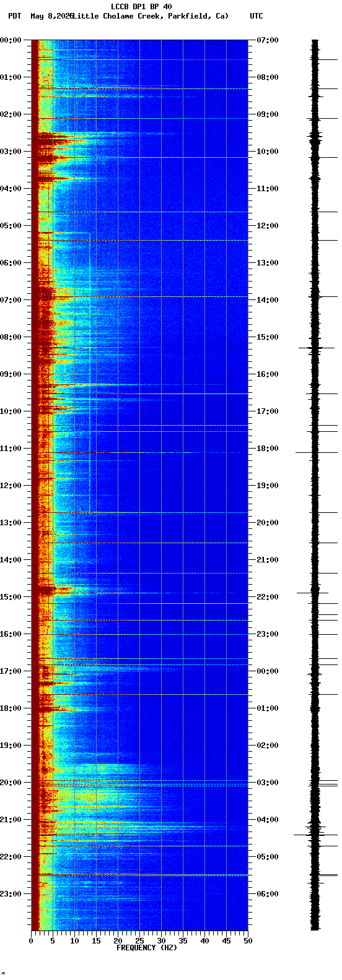The height and width of the screenshot is (980, 342).
Task: Click the 21:00 label on the PDT axis
Action: [11, 820]
